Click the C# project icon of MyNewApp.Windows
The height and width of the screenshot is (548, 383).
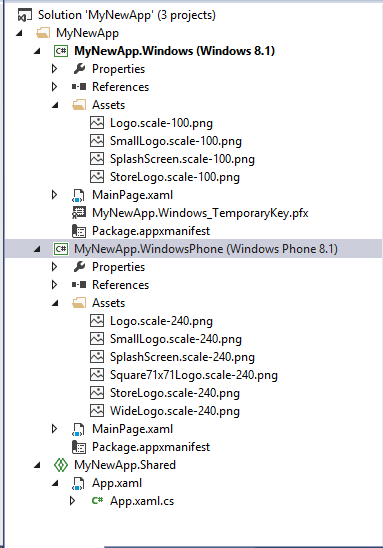[x=61, y=51]
